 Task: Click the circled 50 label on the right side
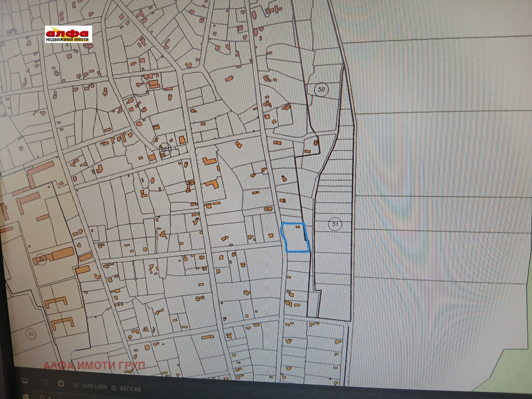click(321, 89)
